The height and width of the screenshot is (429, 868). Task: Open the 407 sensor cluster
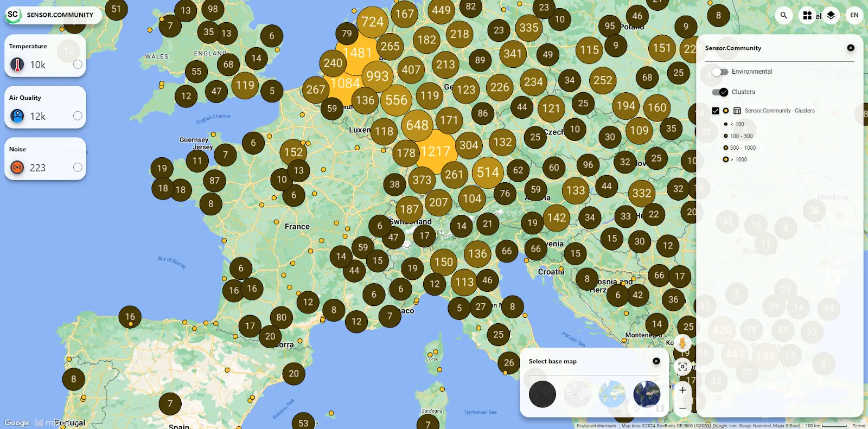(411, 70)
